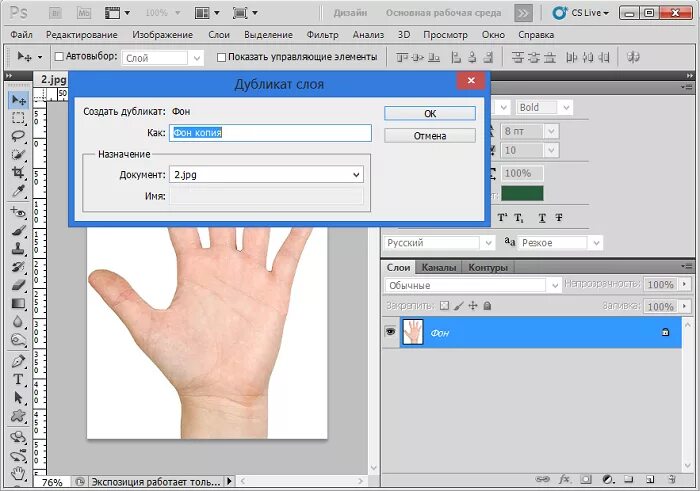Toggle lock image pixels brush icon
700x491 pixels.
(458, 306)
